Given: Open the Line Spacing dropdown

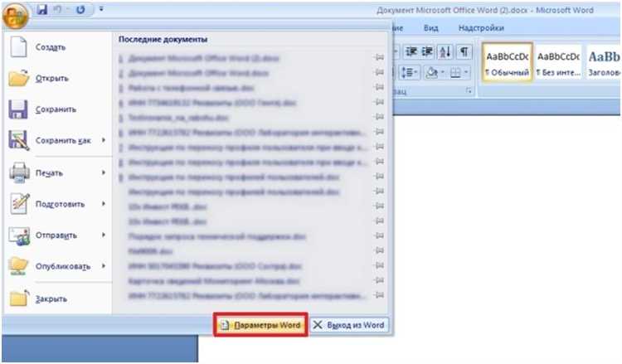Looking at the screenshot, I should [410, 73].
